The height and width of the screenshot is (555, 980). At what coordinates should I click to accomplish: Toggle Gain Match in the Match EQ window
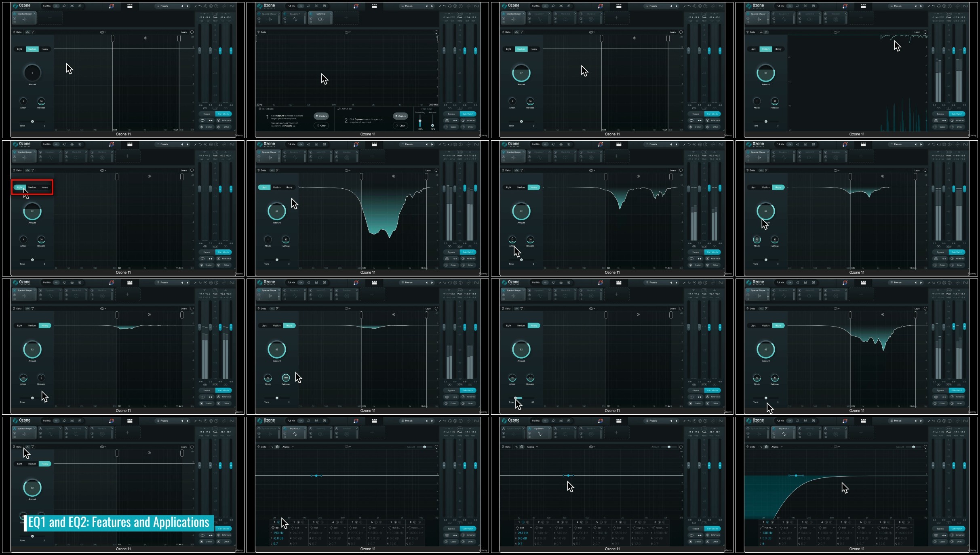pos(468,114)
